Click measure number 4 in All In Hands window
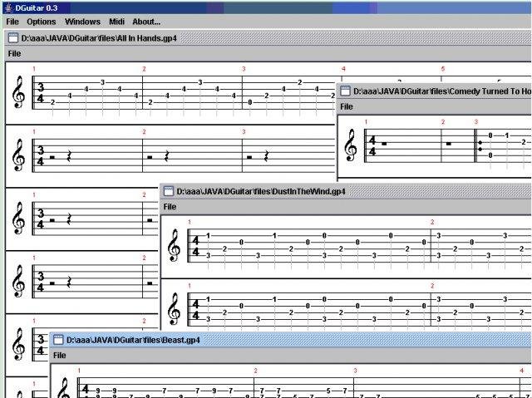Viewport: 532px width, 398px height. (343, 69)
